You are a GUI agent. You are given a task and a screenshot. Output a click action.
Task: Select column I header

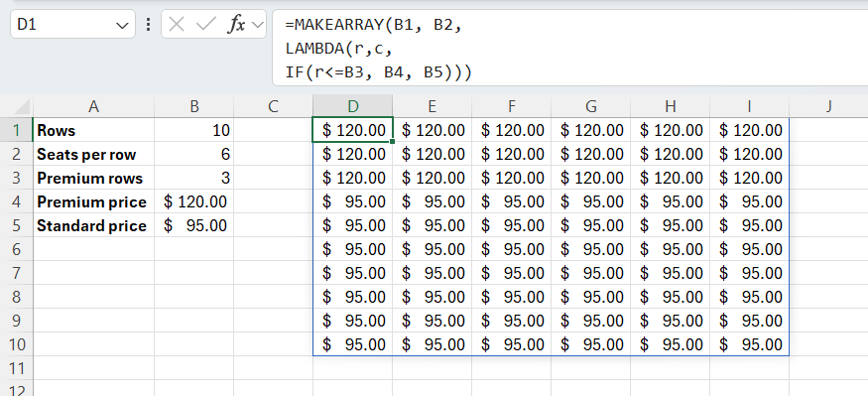pyautogui.click(x=749, y=106)
